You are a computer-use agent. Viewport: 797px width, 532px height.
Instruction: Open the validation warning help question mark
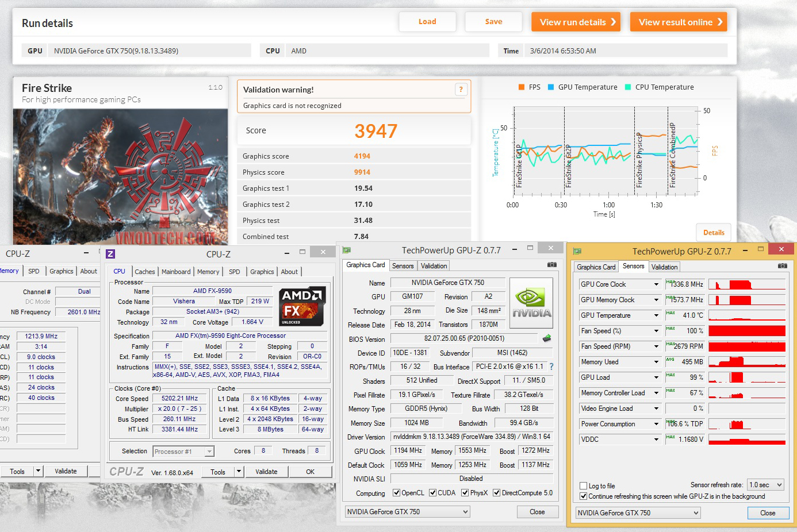pos(461,89)
